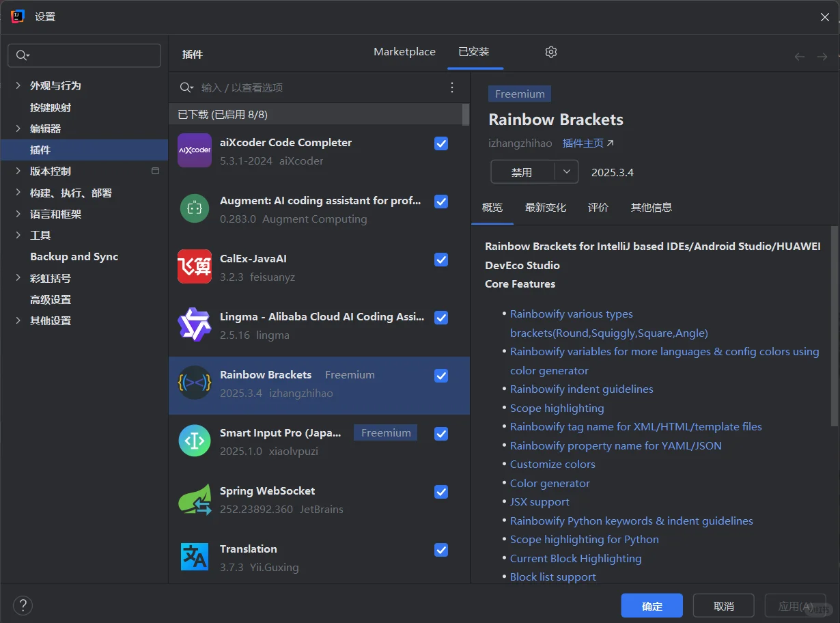Image resolution: width=840 pixels, height=623 pixels.
Task: Click the 禁用 button
Action: click(x=522, y=172)
